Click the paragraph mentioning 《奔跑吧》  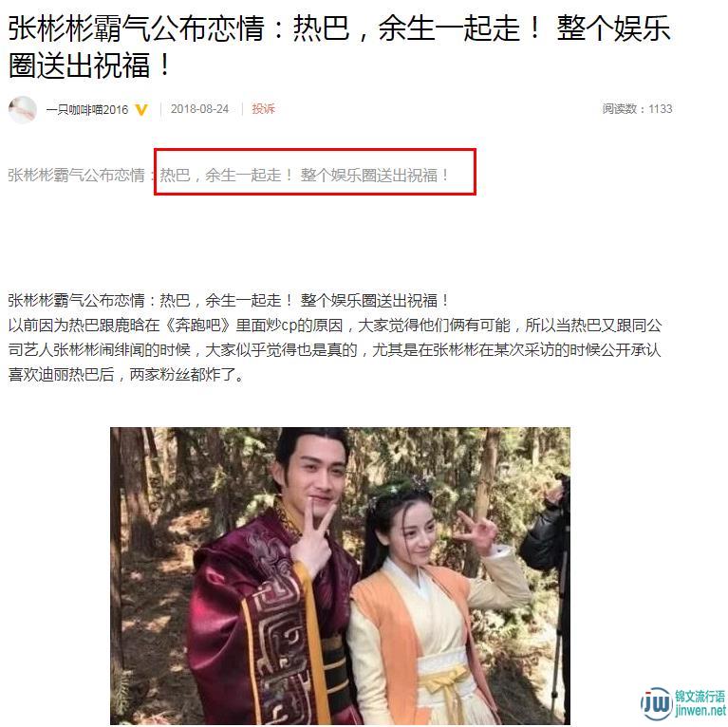click(x=335, y=349)
